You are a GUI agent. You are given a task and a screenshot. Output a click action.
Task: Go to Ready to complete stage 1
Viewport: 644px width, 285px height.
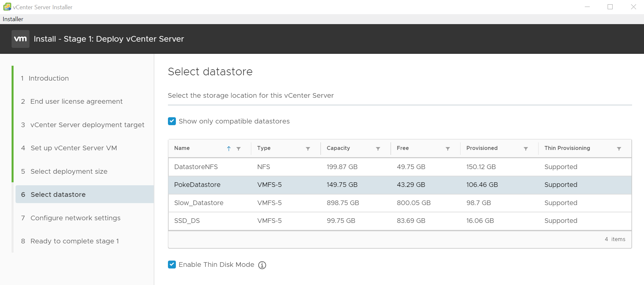[70, 241]
